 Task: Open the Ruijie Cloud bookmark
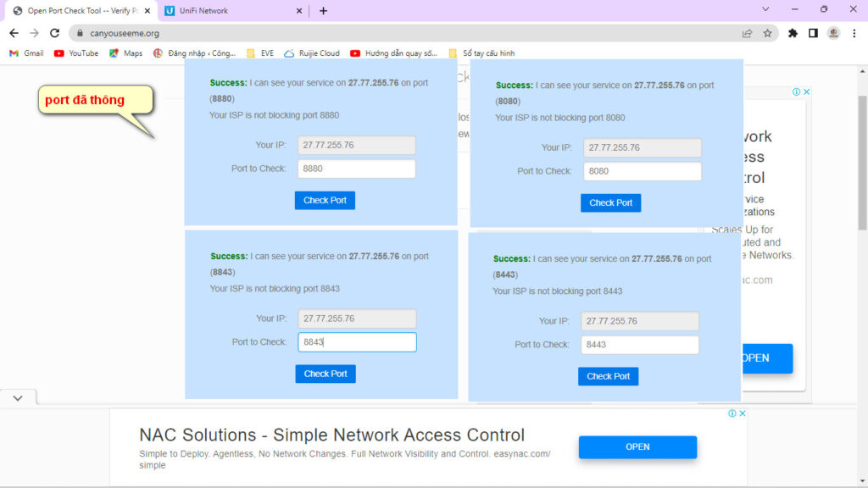tap(312, 53)
